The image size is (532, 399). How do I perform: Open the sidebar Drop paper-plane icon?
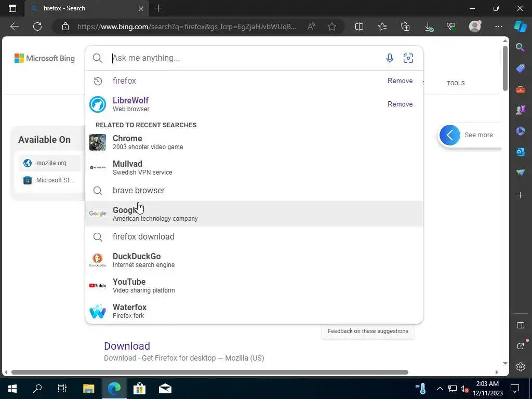coord(520,172)
